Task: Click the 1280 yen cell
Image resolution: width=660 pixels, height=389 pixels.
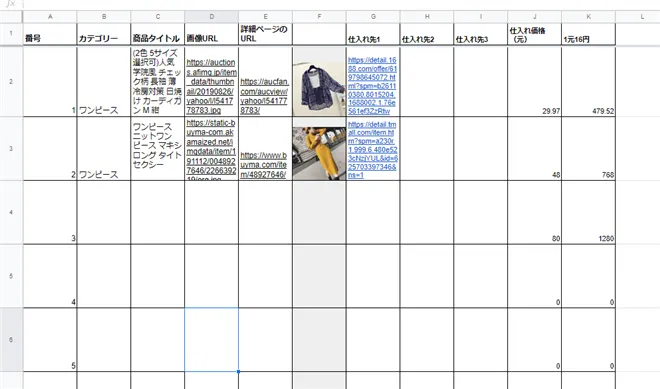Action: (588, 213)
